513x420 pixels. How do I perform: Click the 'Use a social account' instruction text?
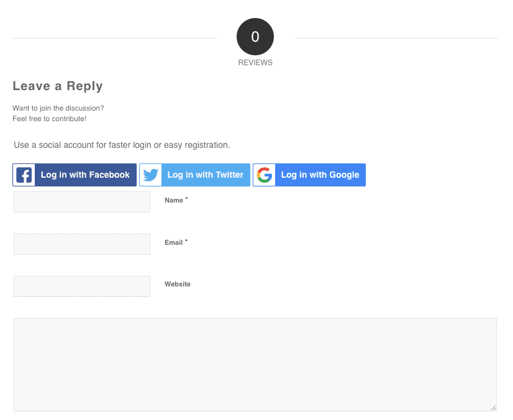(122, 145)
